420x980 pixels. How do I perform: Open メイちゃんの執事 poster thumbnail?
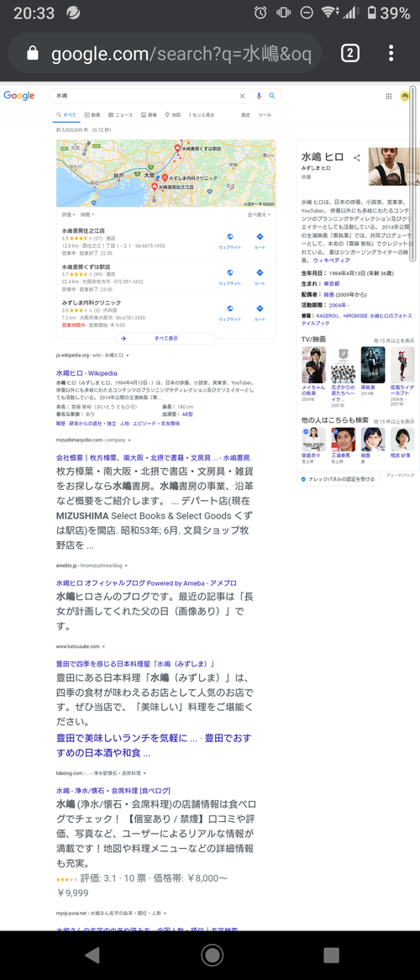[x=314, y=365]
